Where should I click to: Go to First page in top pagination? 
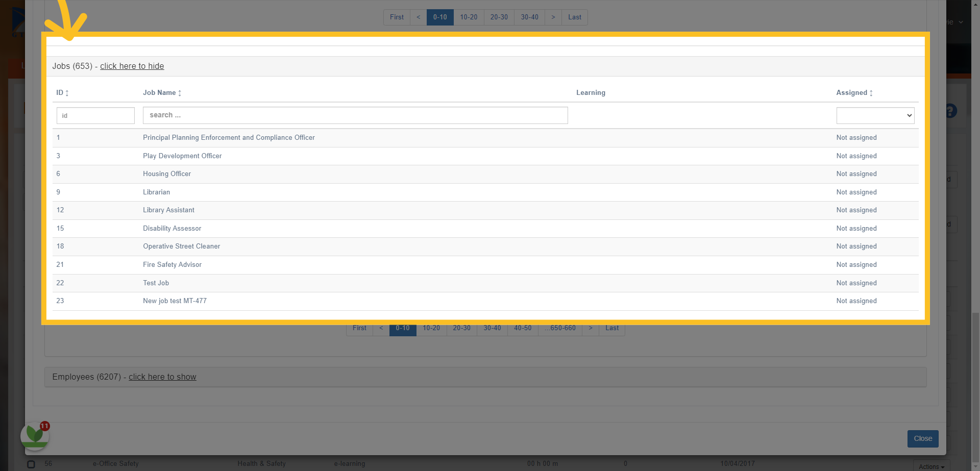coord(397,17)
